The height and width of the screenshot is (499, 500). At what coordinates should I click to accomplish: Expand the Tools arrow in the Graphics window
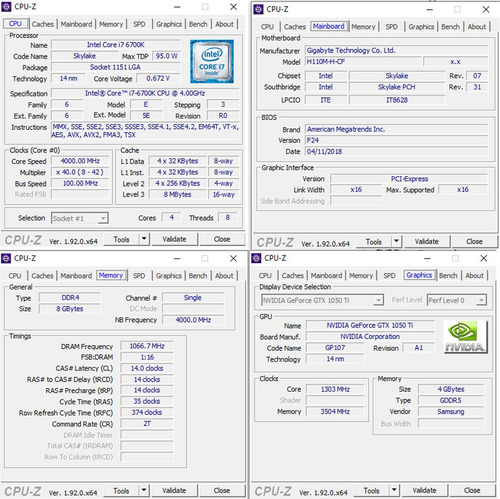pyautogui.click(x=394, y=490)
